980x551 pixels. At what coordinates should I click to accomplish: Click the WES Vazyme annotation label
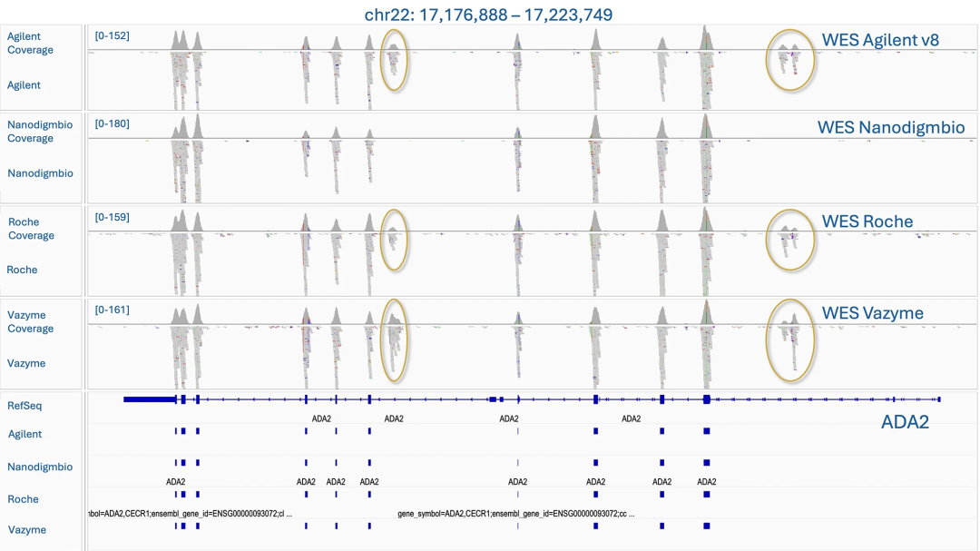872,313
